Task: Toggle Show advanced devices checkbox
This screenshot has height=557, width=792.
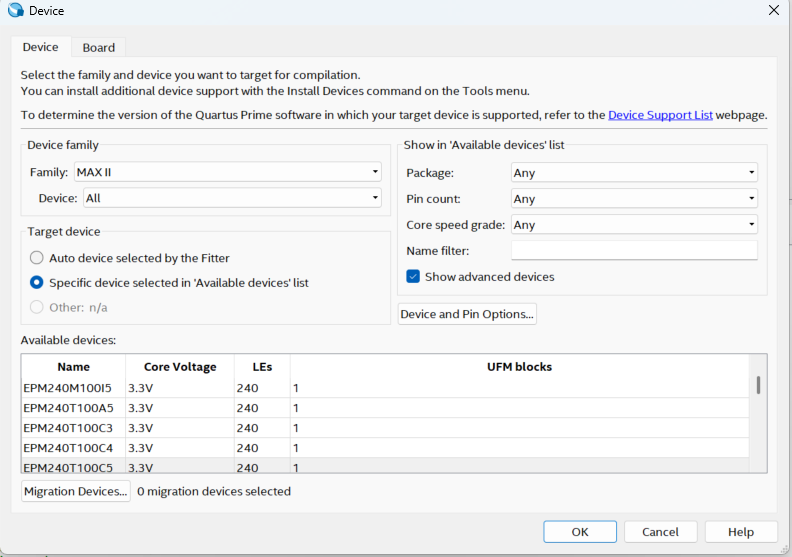Action: pos(413,276)
